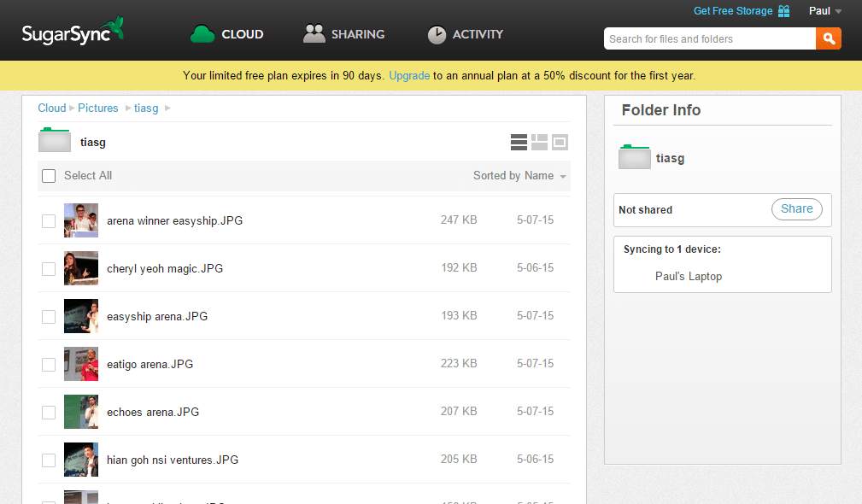Click the Not shared status text
862x504 pixels.
coord(645,210)
